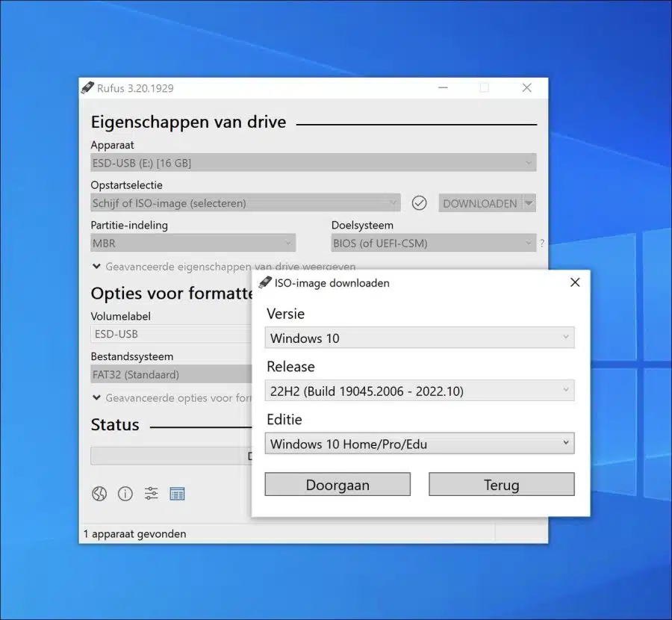The width and height of the screenshot is (672, 620).
Task: Open the Partitie-indeling dropdown showing MBR
Action: point(193,243)
